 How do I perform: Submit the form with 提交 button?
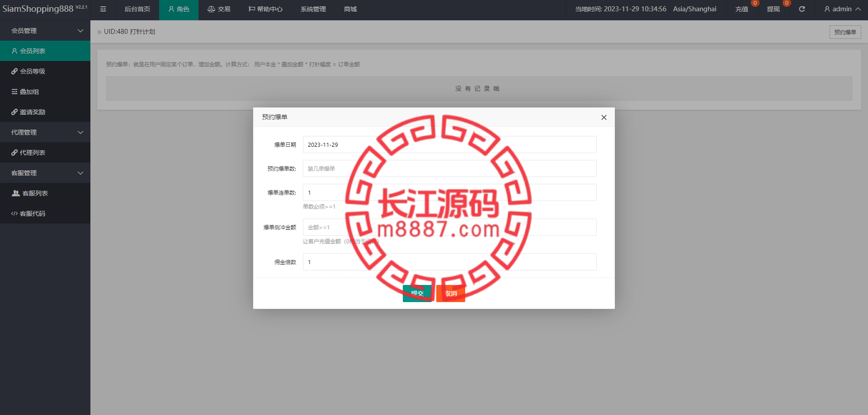417,294
